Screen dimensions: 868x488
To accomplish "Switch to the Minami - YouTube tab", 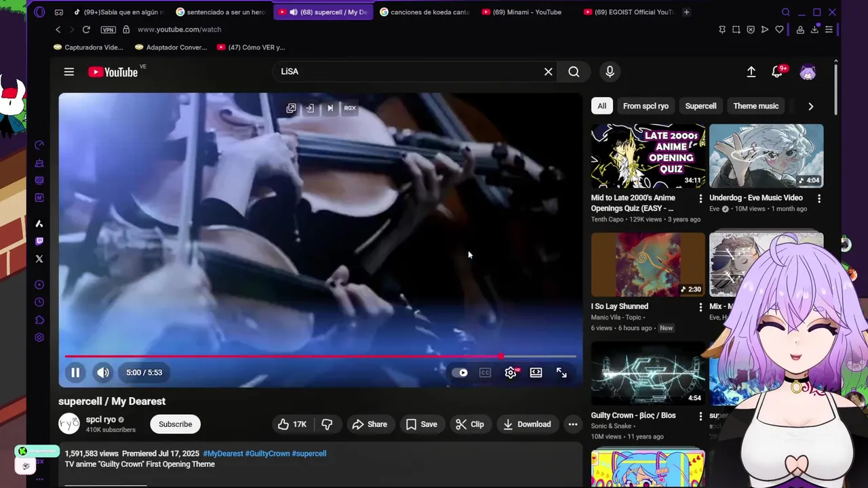I will 527,12.
